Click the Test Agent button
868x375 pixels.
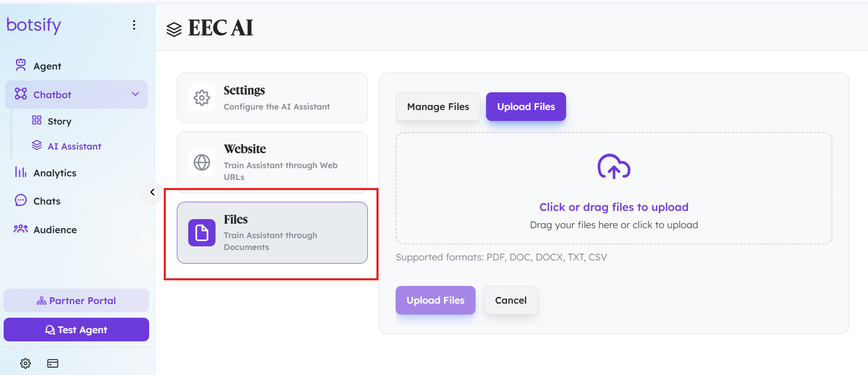76,330
